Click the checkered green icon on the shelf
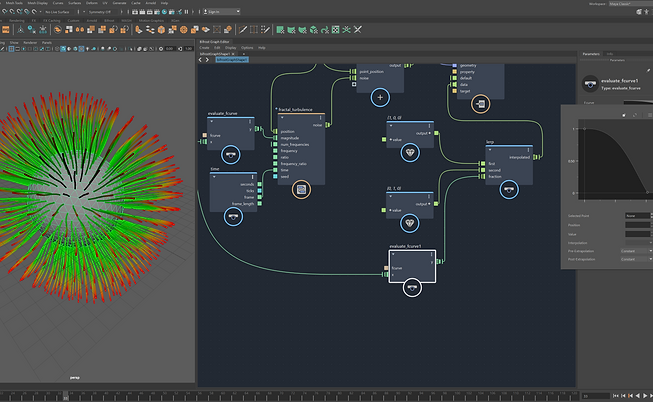 335,30
